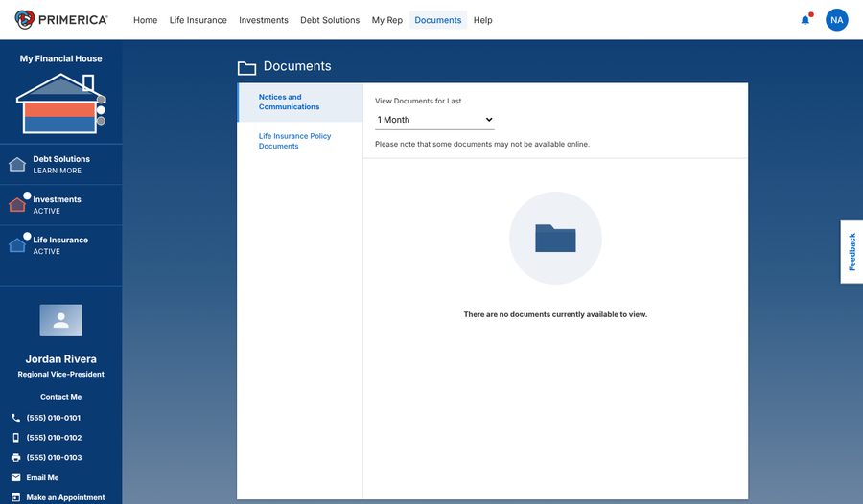Open Investments Active in sidebar
Screen dimensions: 863x504
tap(61, 205)
